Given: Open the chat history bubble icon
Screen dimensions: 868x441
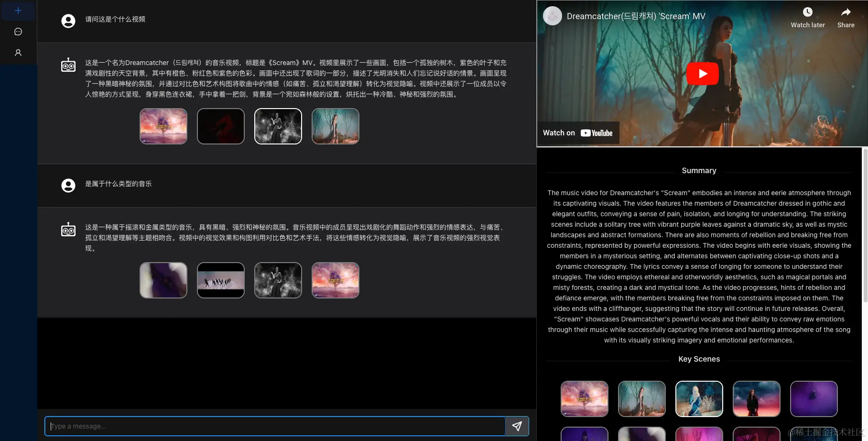Looking at the screenshot, I should click(18, 32).
